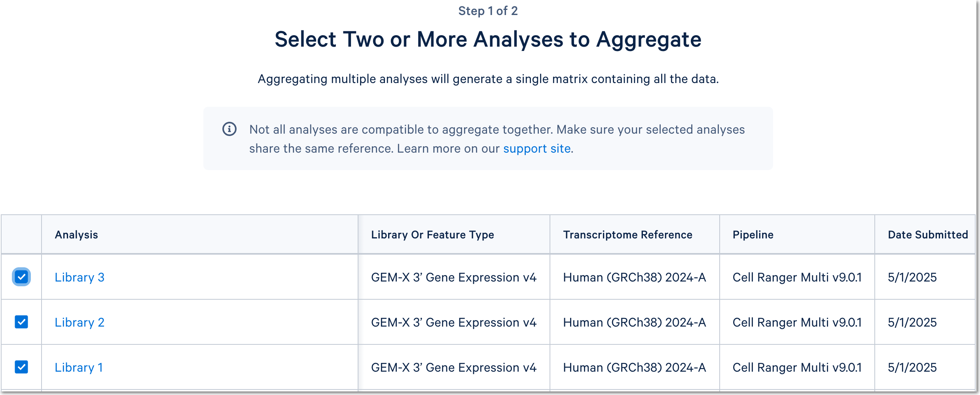Viewport: 980px width, 395px height.
Task: Click the Pipeline column header
Action: coord(753,235)
